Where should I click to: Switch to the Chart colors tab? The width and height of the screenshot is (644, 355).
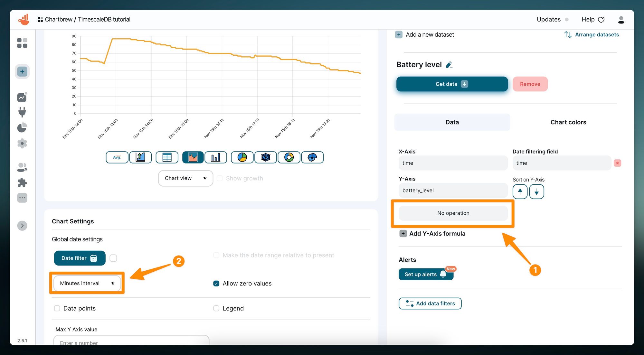click(568, 122)
